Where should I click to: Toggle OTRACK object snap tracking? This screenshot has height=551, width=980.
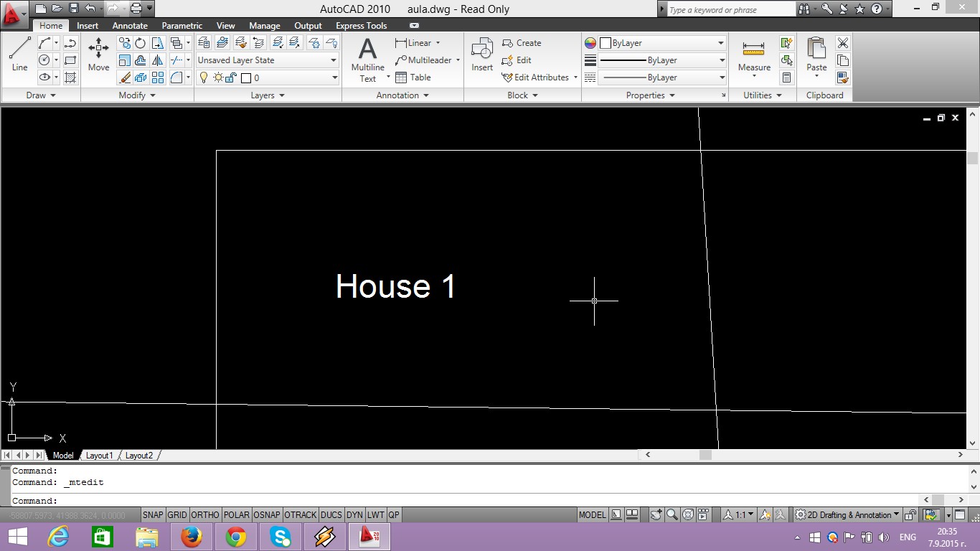tap(301, 514)
